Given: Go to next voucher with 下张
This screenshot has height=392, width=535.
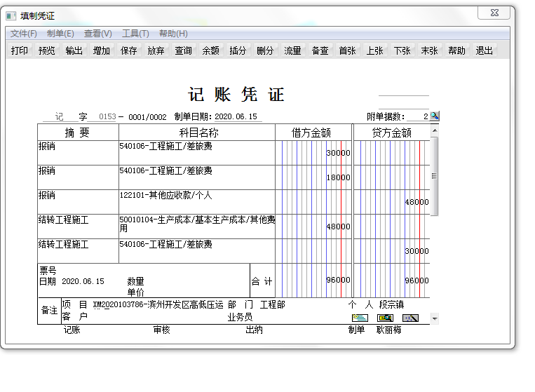Looking at the screenshot, I should 402,50.
